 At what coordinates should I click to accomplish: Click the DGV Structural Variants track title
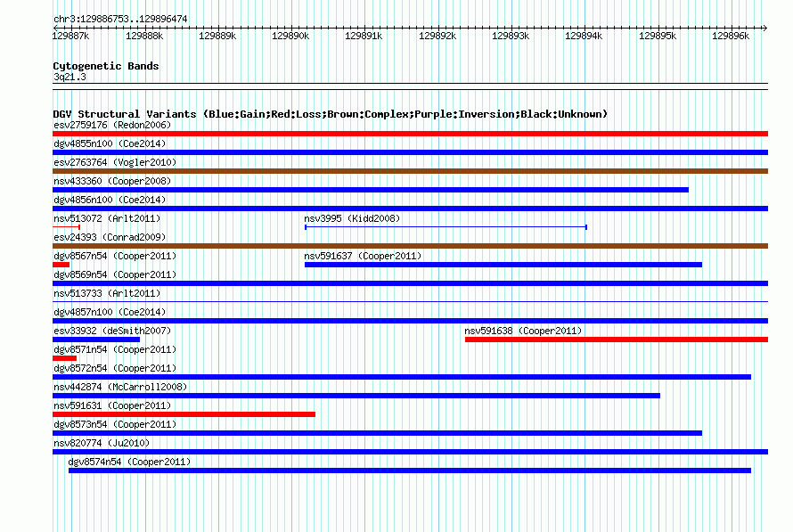331,114
